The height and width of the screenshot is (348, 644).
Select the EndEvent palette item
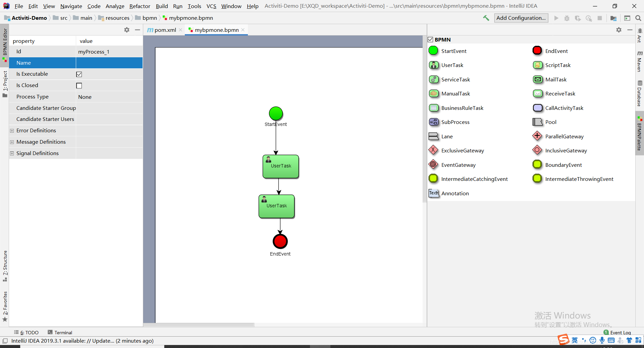[x=550, y=51]
